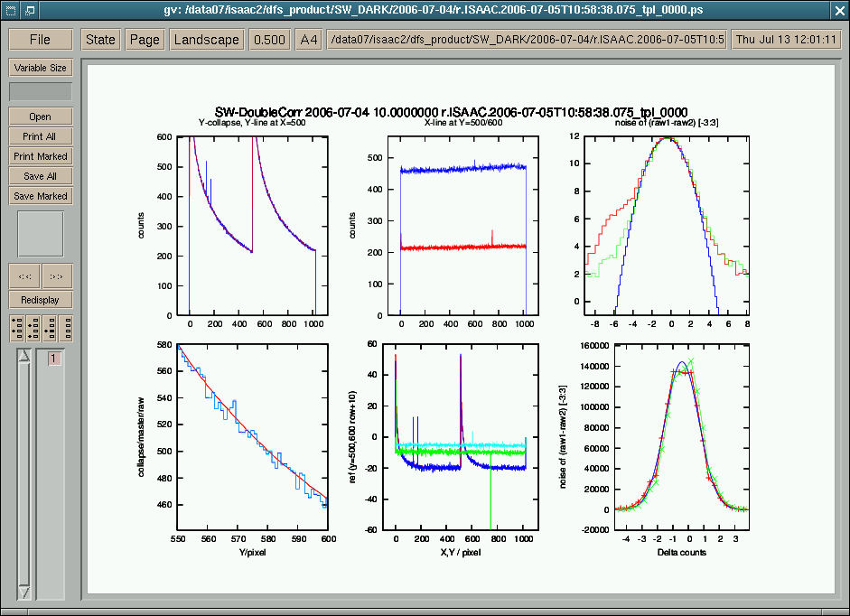The height and width of the screenshot is (616, 850).
Task: Expand the Landscape orientation dropdown
Action: (x=206, y=40)
